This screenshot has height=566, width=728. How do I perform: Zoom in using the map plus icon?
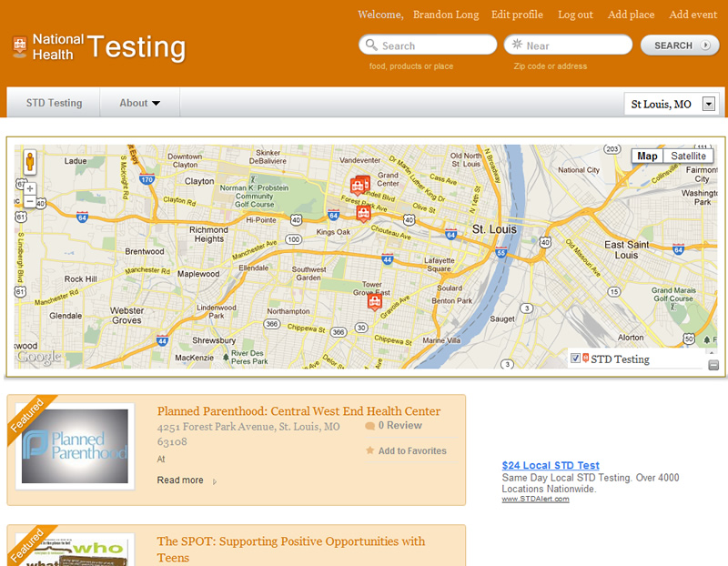pos(29,187)
